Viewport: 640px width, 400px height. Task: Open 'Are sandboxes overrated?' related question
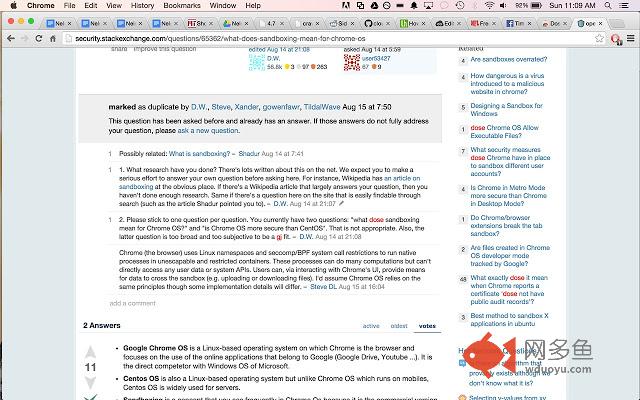pyautogui.click(x=509, y=59)
